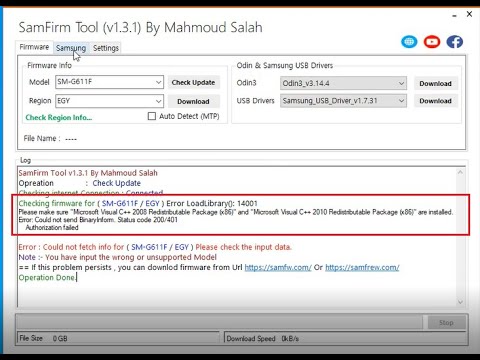Minimize the SamFirm Tool window
This screenshot has height=360, width=480.
(454, 15)
